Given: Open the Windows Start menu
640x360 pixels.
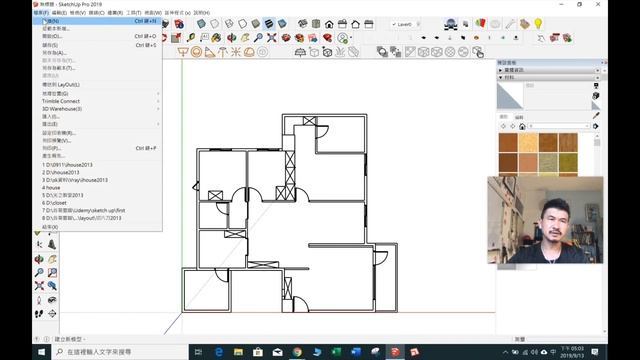Looking at the screenshot, I should (x=42, y=352).
